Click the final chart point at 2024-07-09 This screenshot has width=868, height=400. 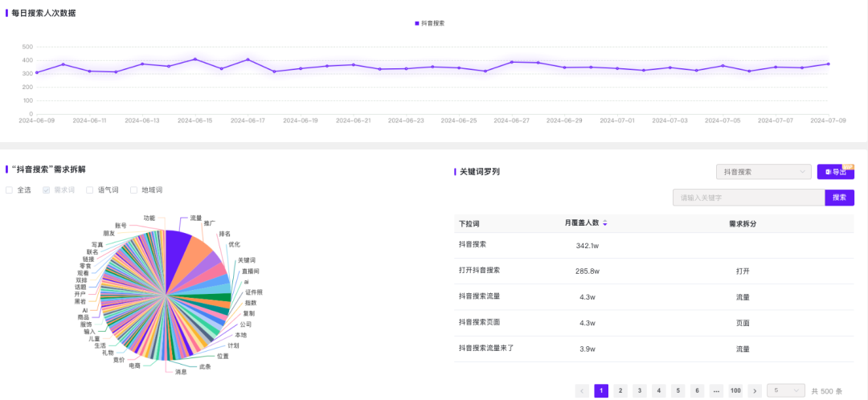[x=828, y=63]
